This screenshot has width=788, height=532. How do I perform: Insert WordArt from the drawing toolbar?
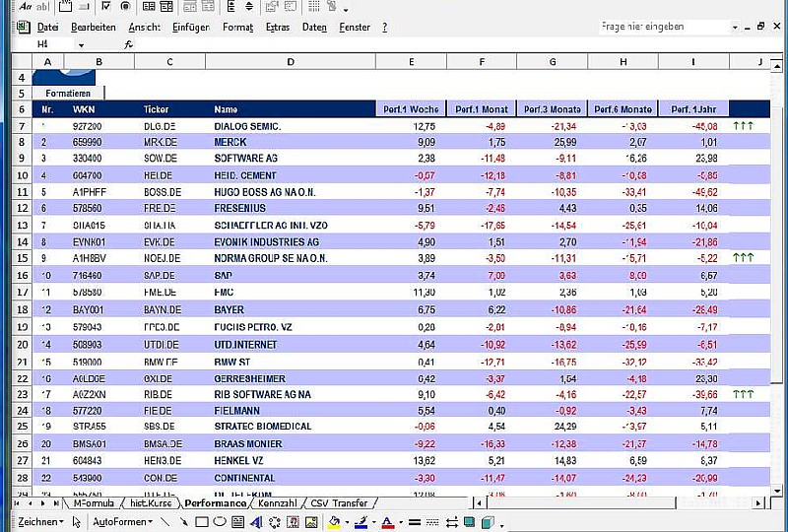click(x=256, y=522)
